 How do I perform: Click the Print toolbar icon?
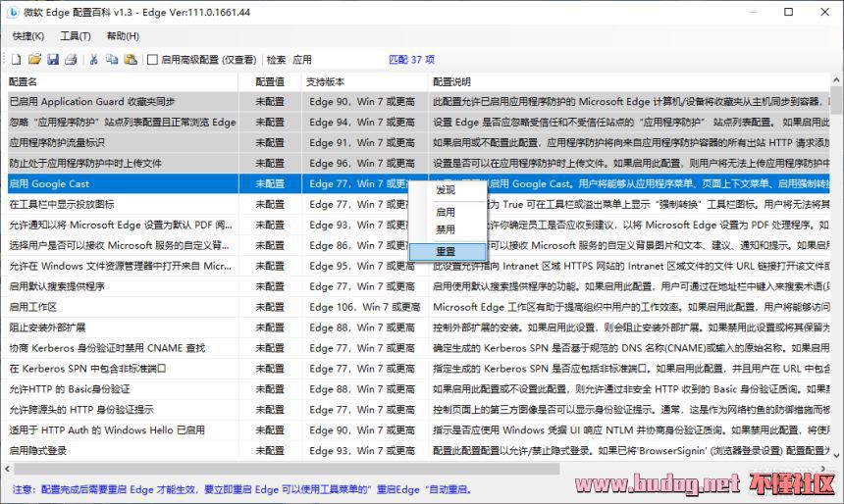point(71,60)
